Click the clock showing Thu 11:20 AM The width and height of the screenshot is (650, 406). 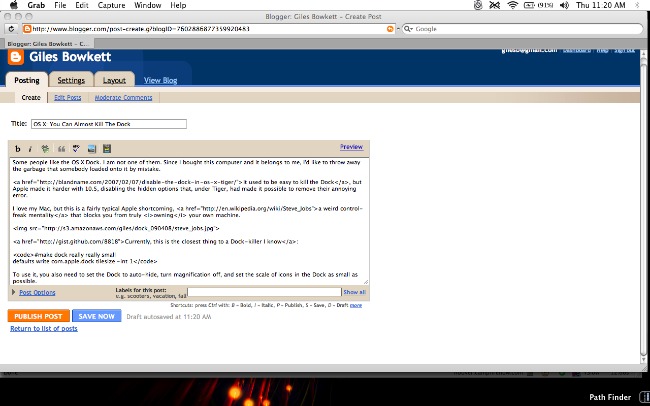(601, 5)
